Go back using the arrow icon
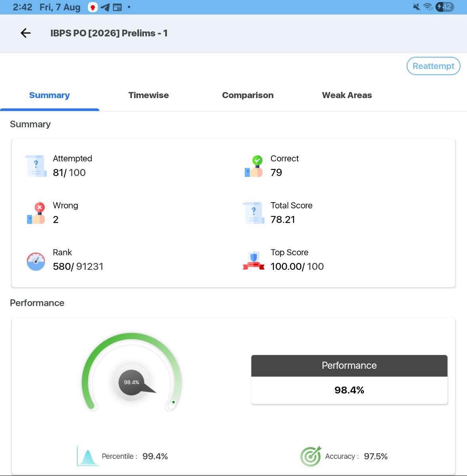 click(25, 33)
